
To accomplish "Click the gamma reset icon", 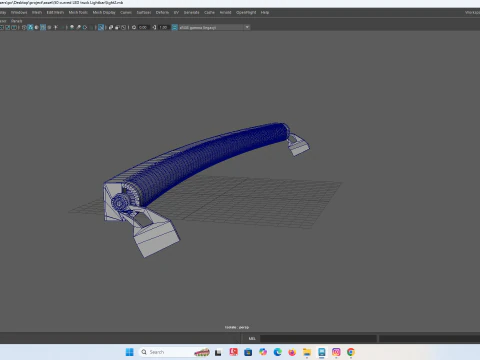I will [154, 27].
